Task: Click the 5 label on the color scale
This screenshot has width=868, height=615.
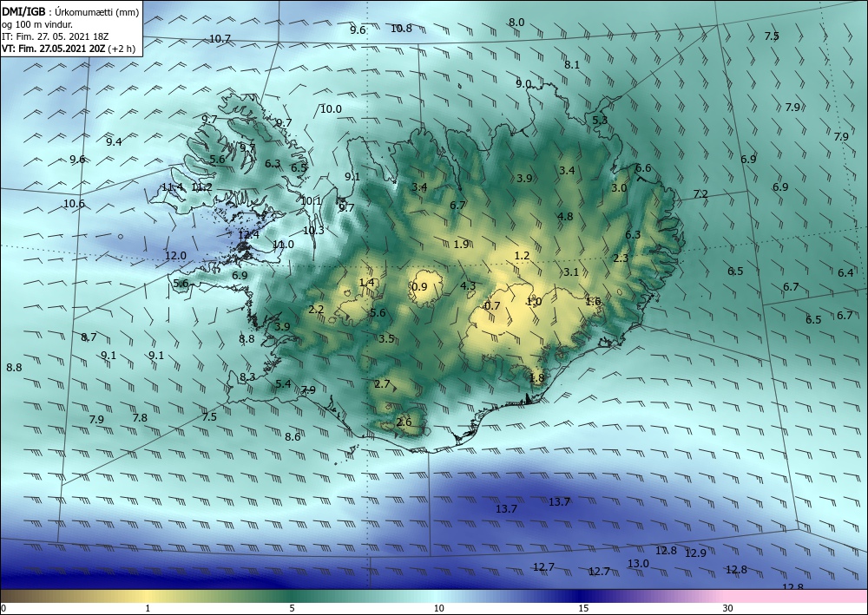Action: click(x=292, y=608)
